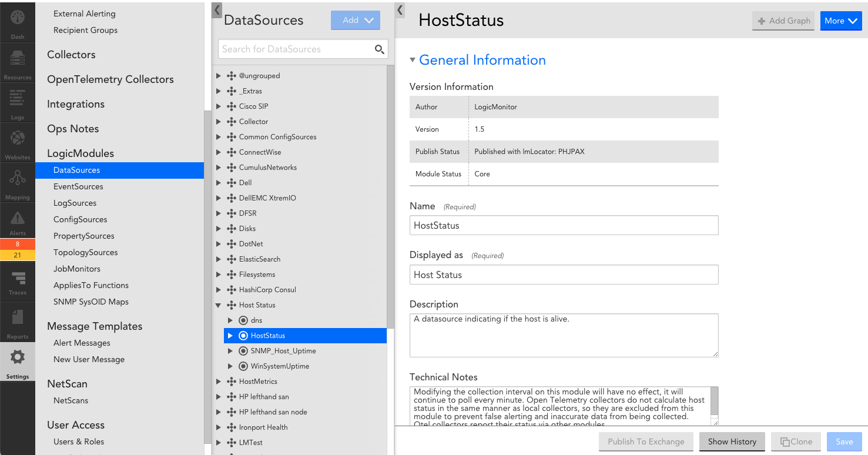Click the group icon beside DotNet
868x455 pixels.
[232, 244]
